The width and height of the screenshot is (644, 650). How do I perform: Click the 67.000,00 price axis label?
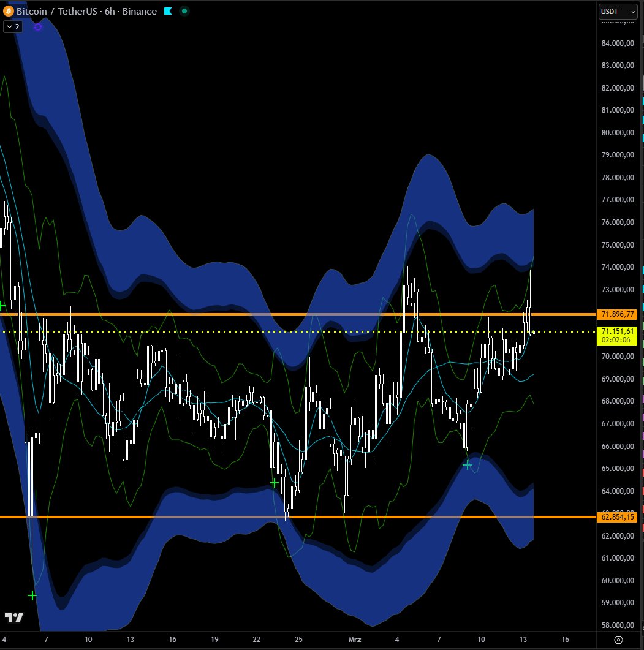tap(618, 424)
